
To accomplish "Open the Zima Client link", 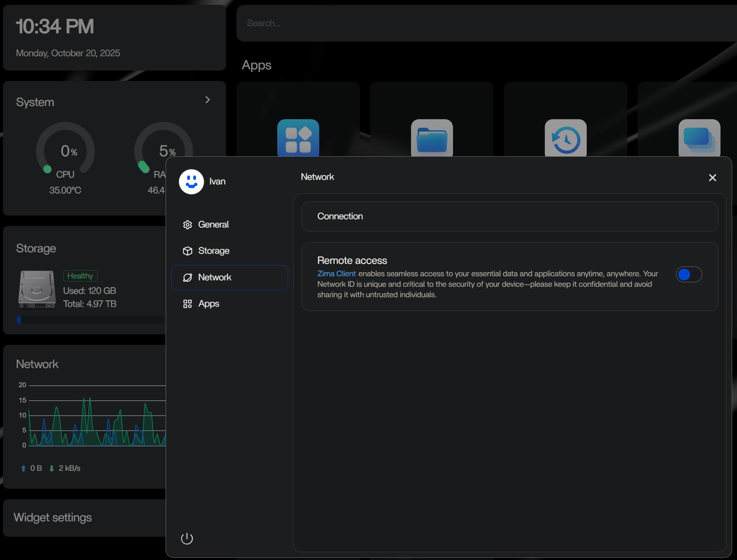I will click(336, 274).
